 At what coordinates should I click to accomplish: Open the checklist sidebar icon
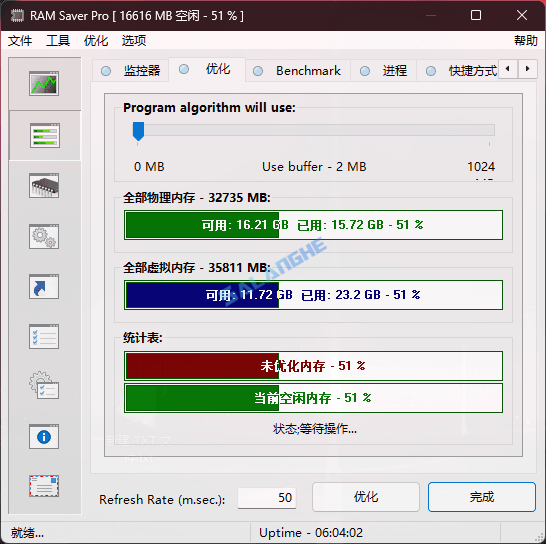click(x=44, y=337)
